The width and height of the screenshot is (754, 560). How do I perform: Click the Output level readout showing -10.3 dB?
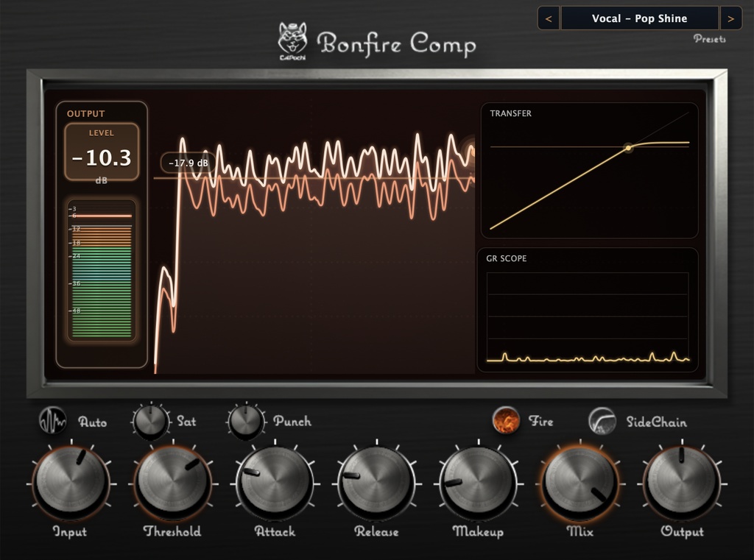click(102, 157)
